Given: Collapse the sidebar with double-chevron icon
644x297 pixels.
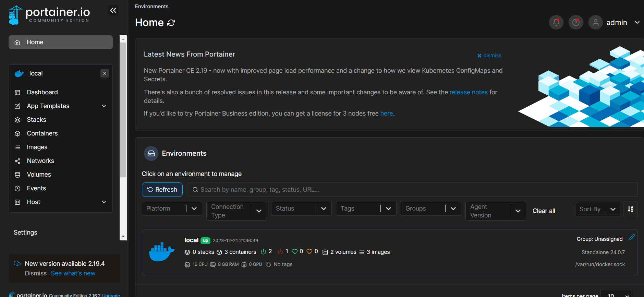Looking at the screenshot, I should [x=113, y=11].
